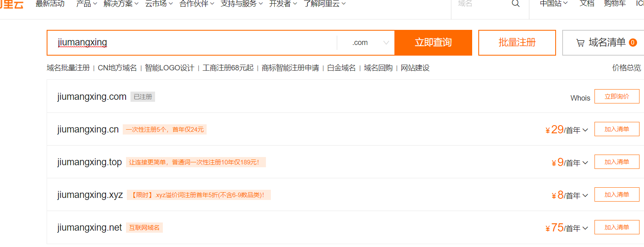644x247 pixels.
Task: Click 立即询价 for jiumangxing.com
Action: point(617,97)
